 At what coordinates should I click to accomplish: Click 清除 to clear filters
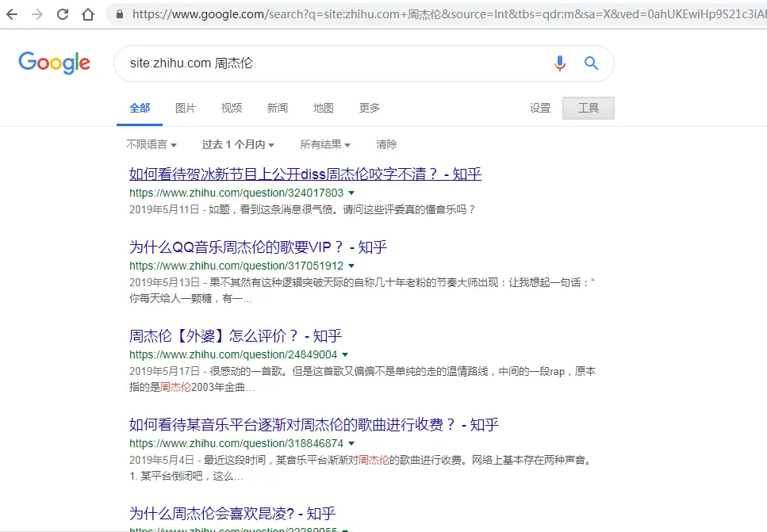coord(386,144)
